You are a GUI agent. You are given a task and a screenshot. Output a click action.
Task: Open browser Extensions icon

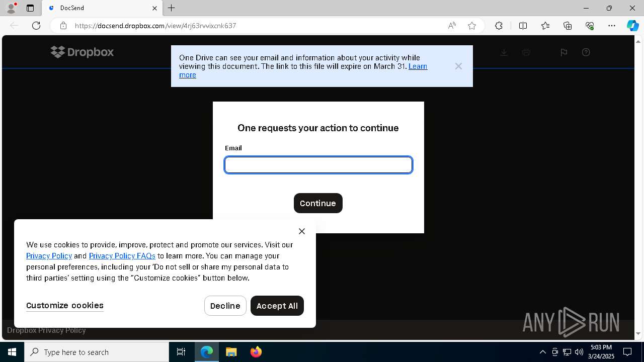(x=499, y=26)
